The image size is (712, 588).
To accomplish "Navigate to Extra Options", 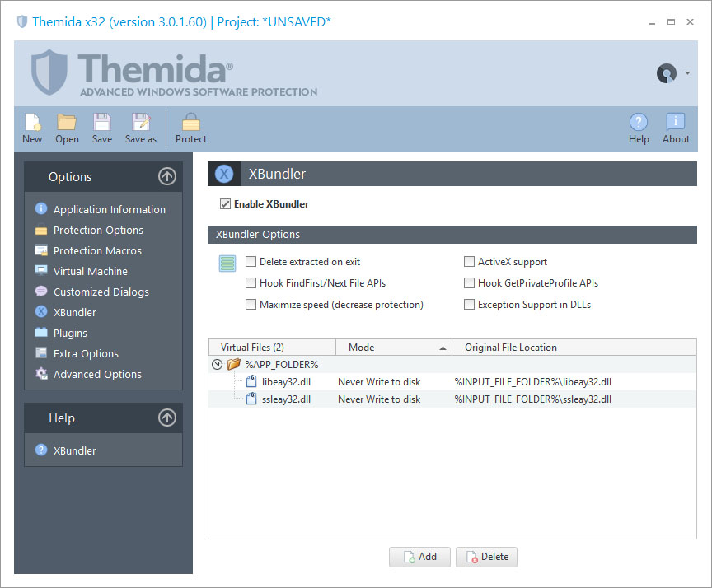I will [x=86, y=353].
